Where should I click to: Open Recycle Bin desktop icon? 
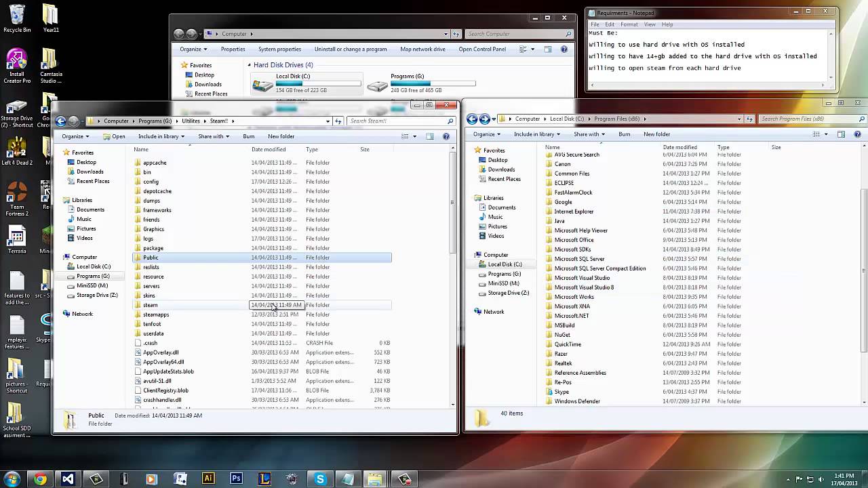16,18
